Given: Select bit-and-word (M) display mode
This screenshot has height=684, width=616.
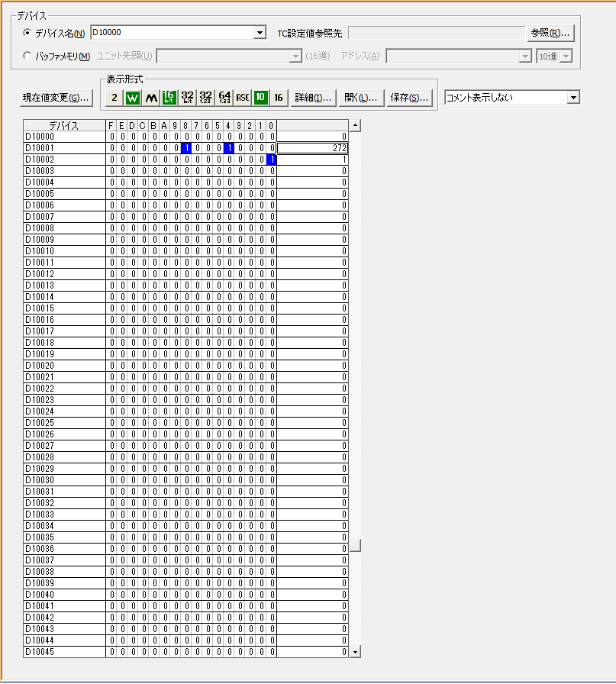Looking at the screenshot, I should coord(150,98).
